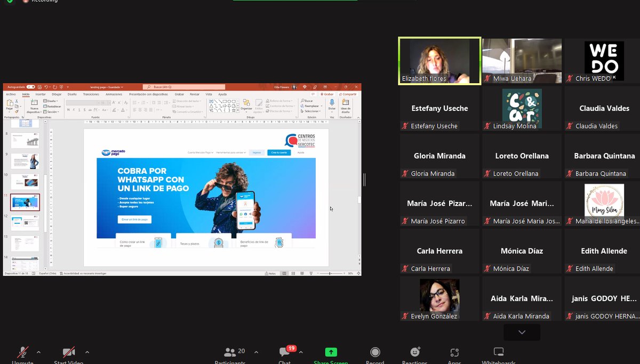Viewport: 640px width, 364px height.
Task: Open Presentación con diapositivas tab
Action: [148, 94]
